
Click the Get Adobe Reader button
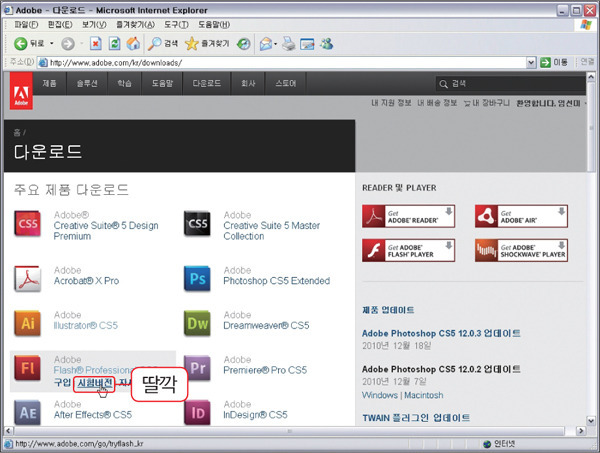408,216
